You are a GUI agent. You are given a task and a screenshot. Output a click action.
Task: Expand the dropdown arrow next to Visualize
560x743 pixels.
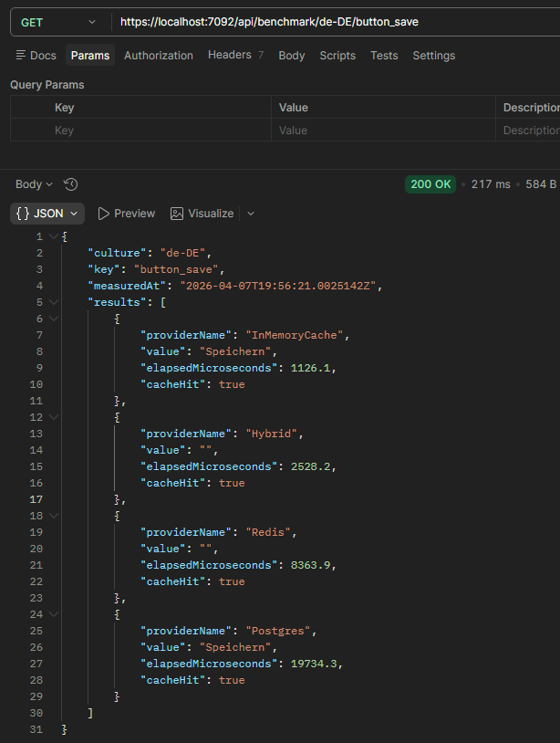click(251, 214)
